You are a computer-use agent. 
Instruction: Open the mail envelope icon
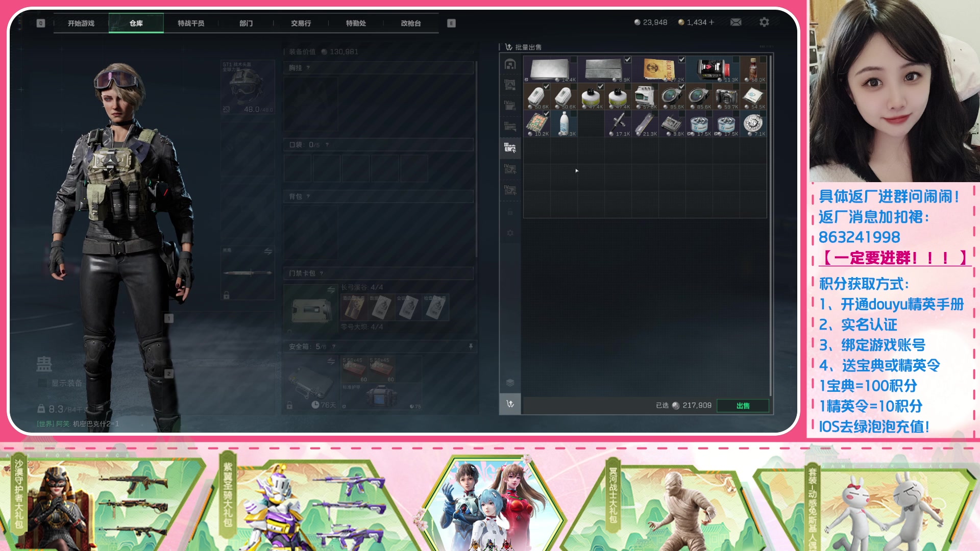pos(736,22)
